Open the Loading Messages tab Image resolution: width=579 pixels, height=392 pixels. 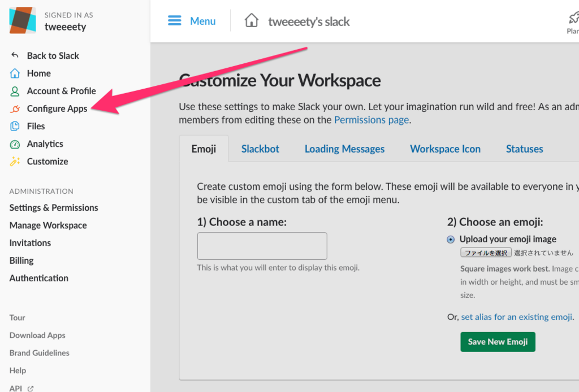[x=344, y=149]
